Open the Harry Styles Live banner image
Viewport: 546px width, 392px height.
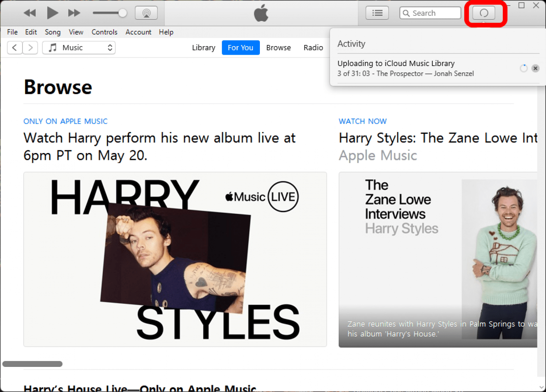coord(175,259)
